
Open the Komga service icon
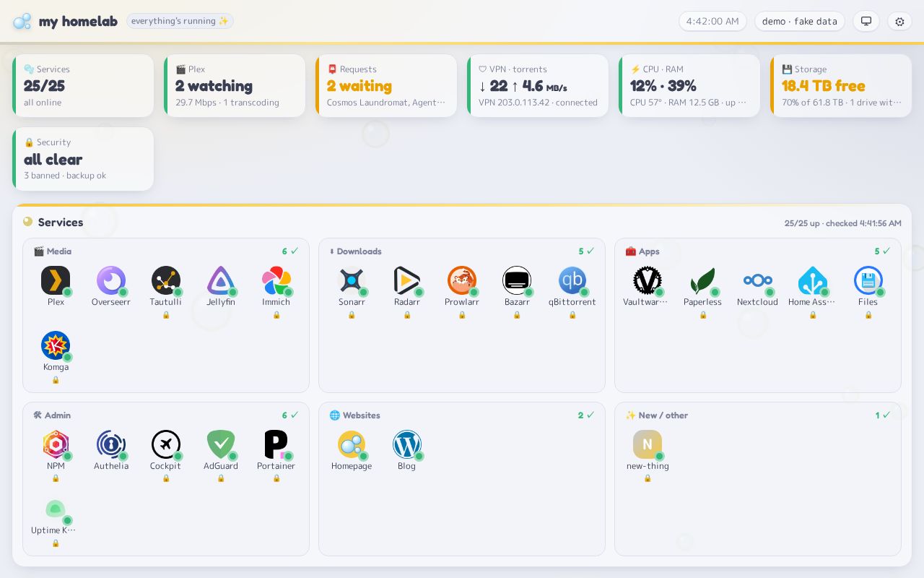(56, 345)
